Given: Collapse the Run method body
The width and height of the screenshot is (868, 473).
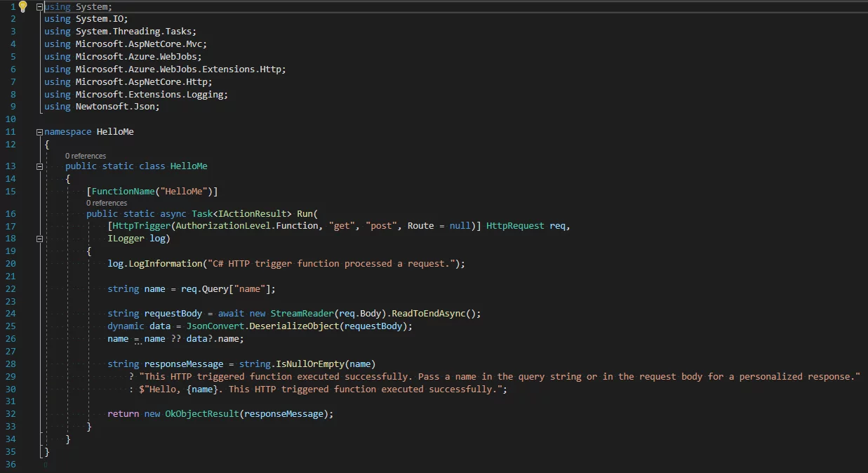Looking at the screenshot, I should click(39, 239).
